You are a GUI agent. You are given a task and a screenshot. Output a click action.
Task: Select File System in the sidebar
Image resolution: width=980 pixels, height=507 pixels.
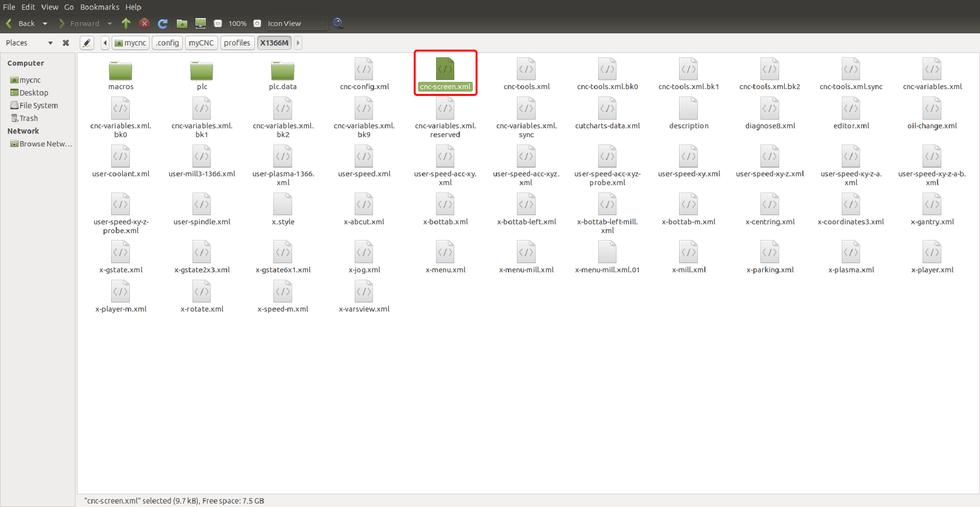pos(38,105)
